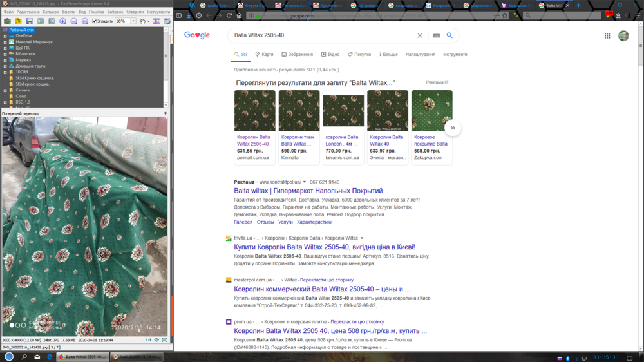Bookmark this page with the star icon

click(505, 15)
